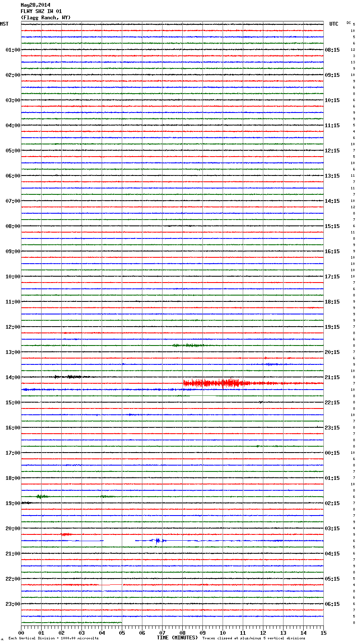Click minute tick 12 on the bottom axis
The image size is (357, 644).
tap(263, 633)
